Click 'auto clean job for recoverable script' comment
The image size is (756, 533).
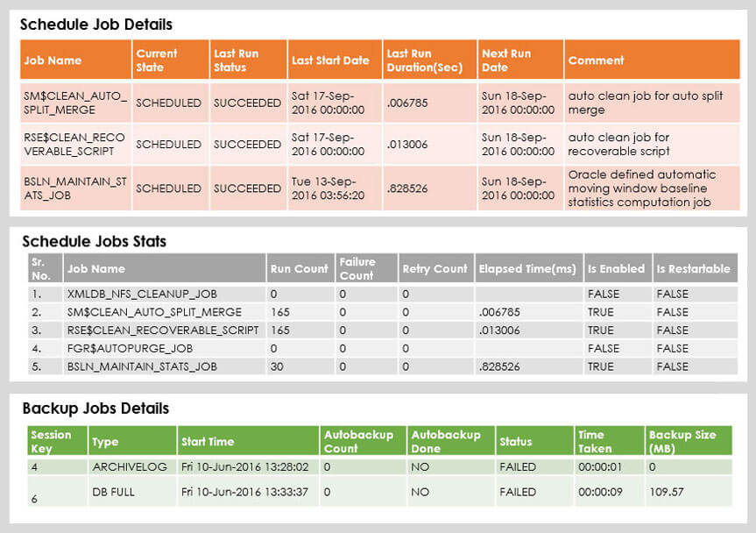coord(619,145)
